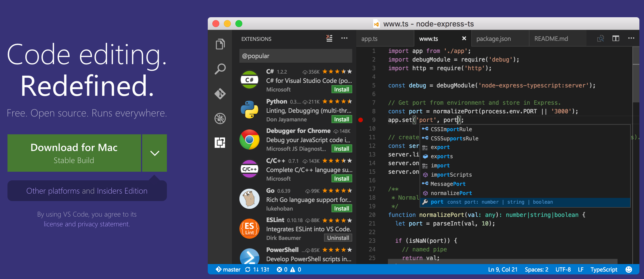Switch to the app.ts tab
644x279 pixels.
[369, 38]
